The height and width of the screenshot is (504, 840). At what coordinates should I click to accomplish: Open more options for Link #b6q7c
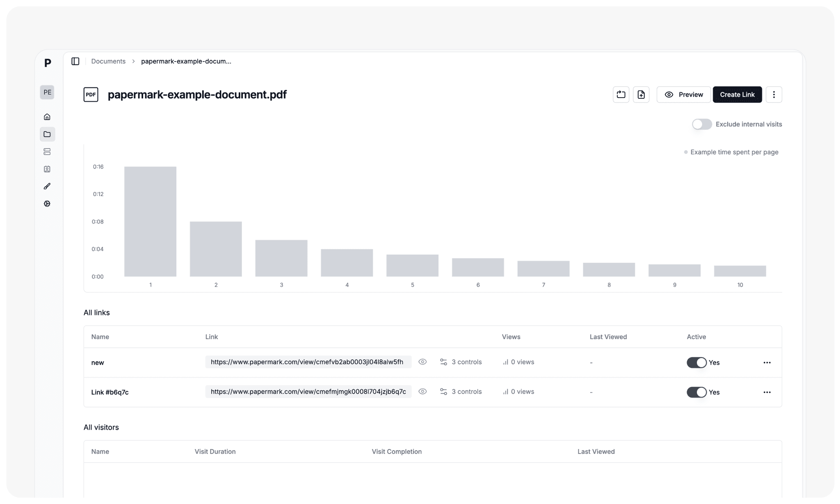point(767,392)
